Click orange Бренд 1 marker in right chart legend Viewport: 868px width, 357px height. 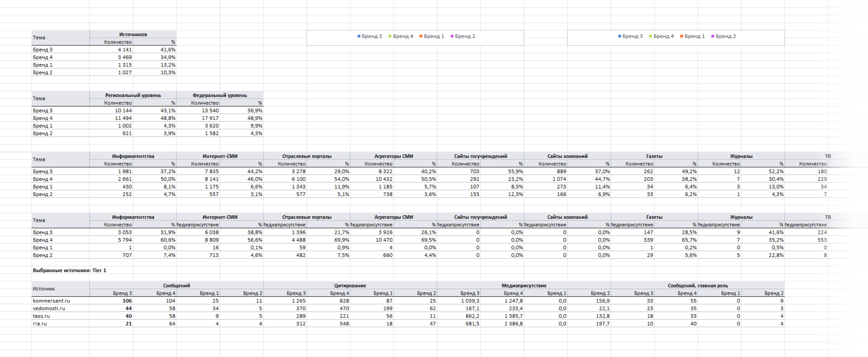681,36
